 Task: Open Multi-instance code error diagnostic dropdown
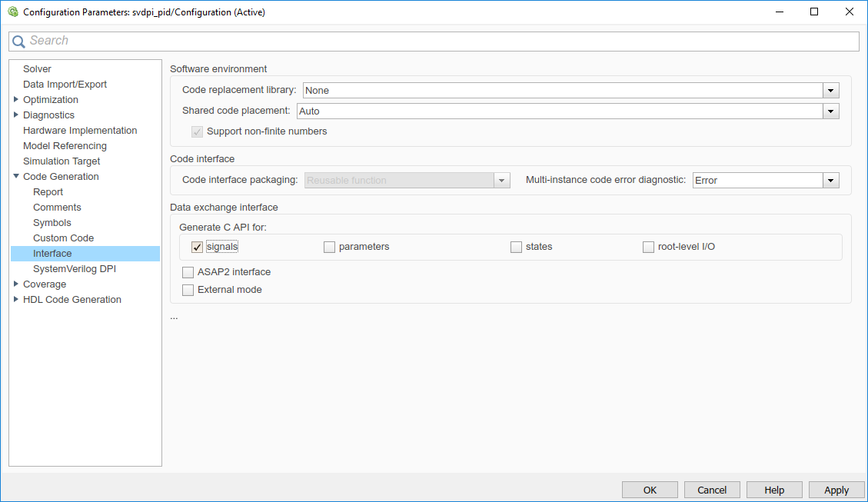click(x=830, y=181)
